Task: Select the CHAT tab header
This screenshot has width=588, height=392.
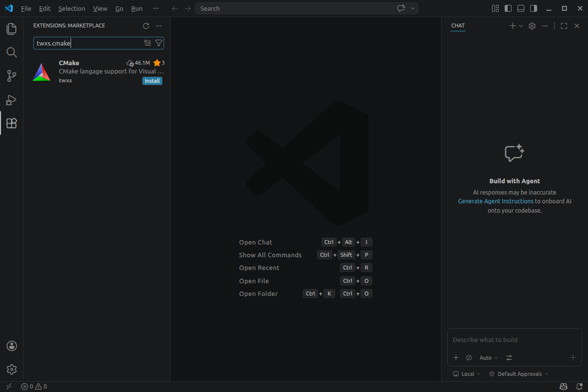Action: click(458, 25)
